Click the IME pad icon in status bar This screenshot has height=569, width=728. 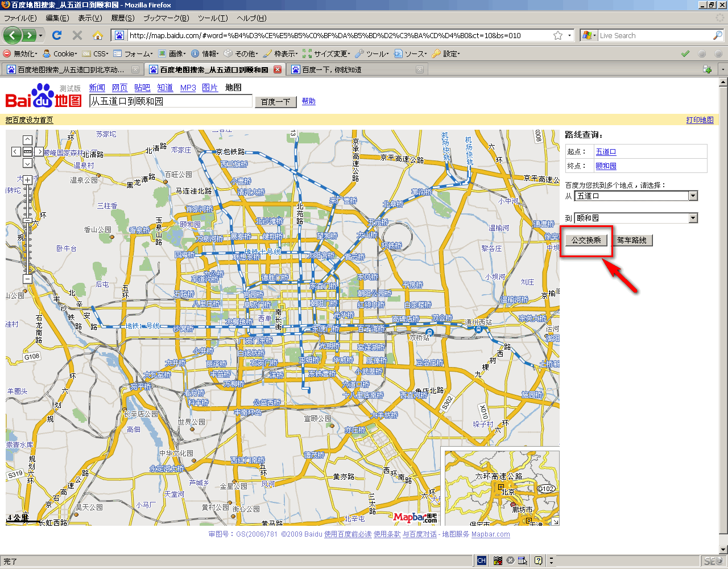coord(523,560)
